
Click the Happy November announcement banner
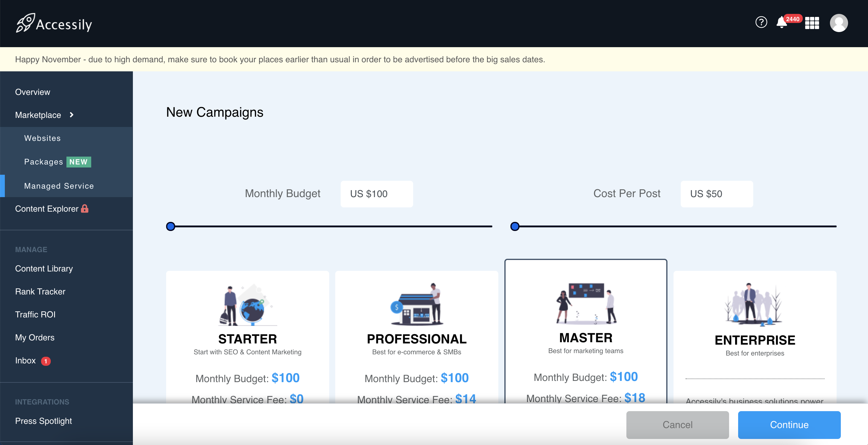434,59
